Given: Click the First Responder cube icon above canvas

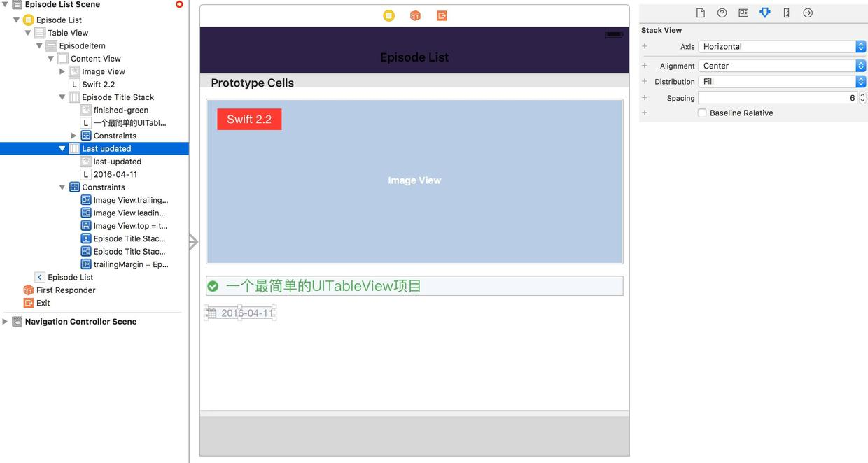Looking at the screenshot, I should click(x=415, y=15).
